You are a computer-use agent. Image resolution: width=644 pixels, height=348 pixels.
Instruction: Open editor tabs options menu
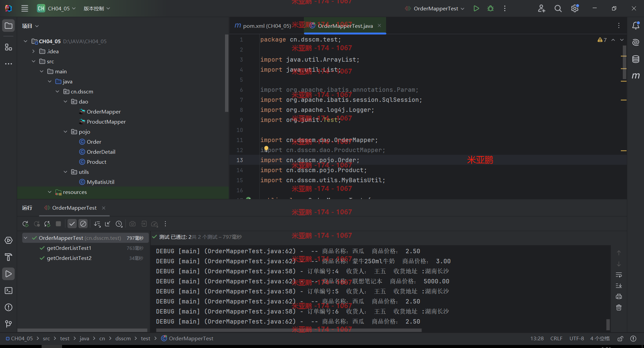pos(619,25)
